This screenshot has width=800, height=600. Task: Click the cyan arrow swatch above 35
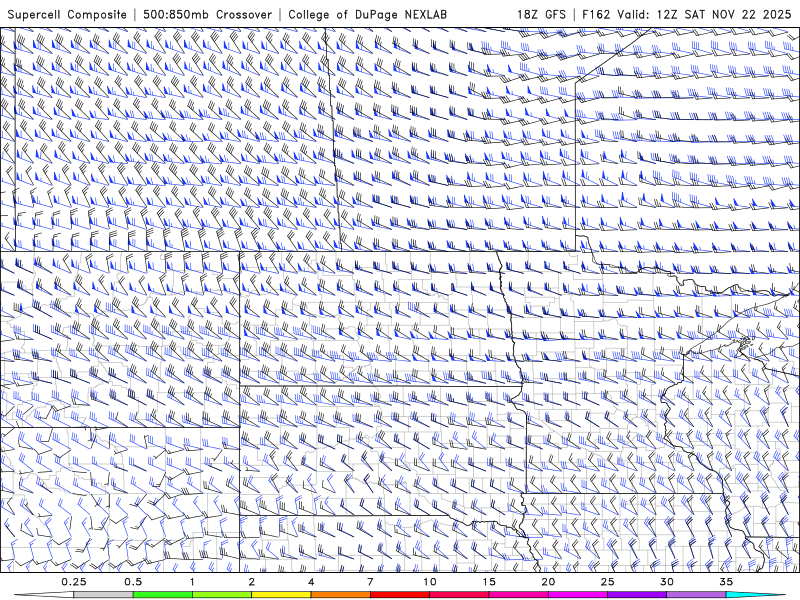pos(755,595)
